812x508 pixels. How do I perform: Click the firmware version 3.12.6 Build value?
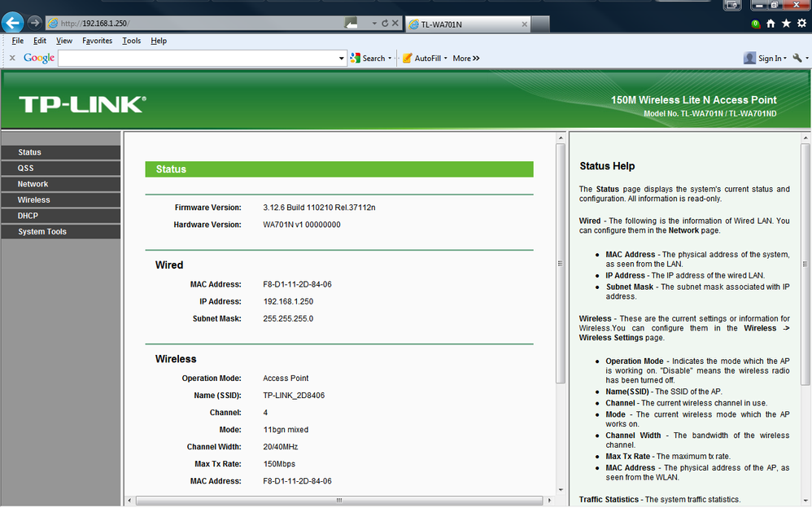click(319, 208)
